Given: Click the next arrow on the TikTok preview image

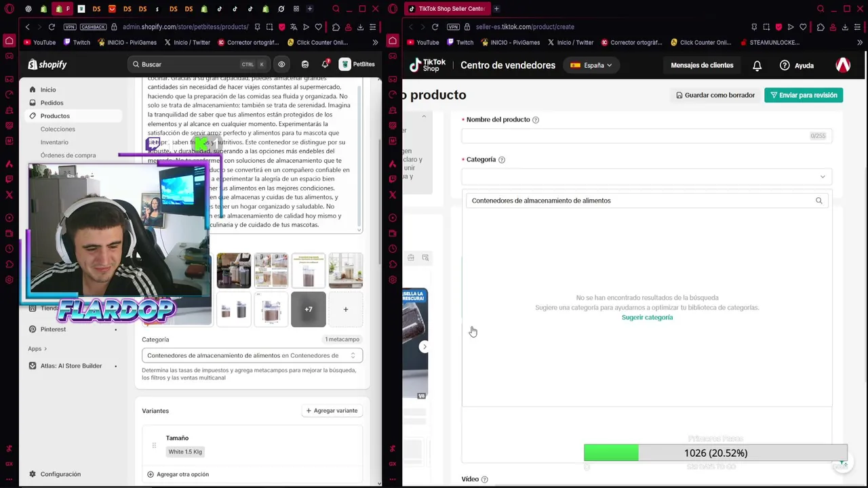Looking at the screenshot, I should [425, 346].
